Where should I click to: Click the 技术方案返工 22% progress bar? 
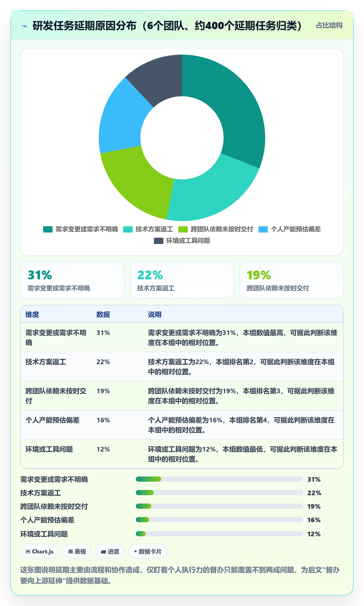[x=219, y=493]
